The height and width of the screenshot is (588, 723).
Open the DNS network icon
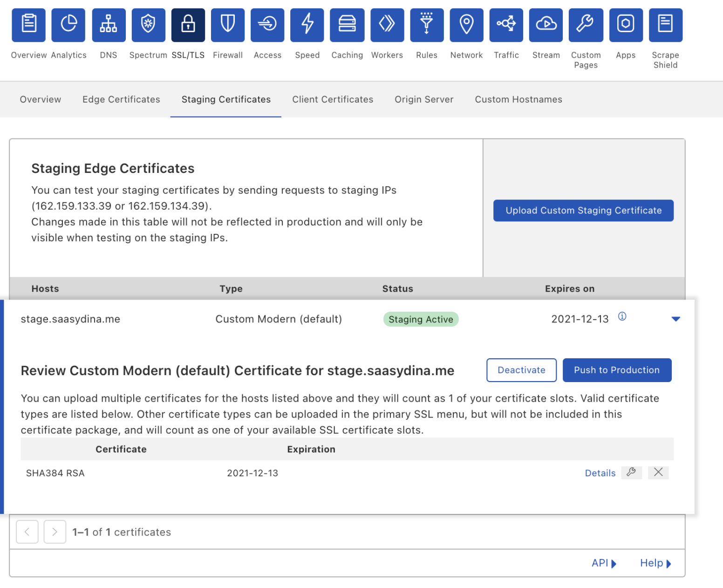[109, 25]
